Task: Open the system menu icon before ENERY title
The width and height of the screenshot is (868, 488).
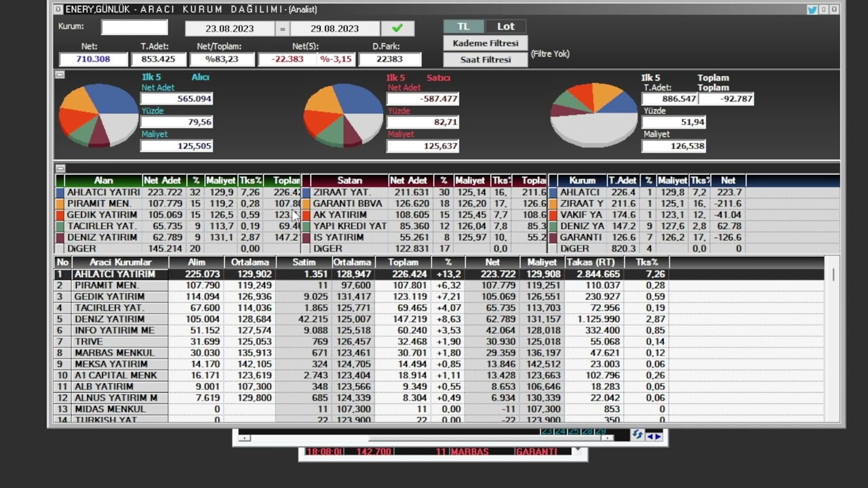Action: pos(58,9)
